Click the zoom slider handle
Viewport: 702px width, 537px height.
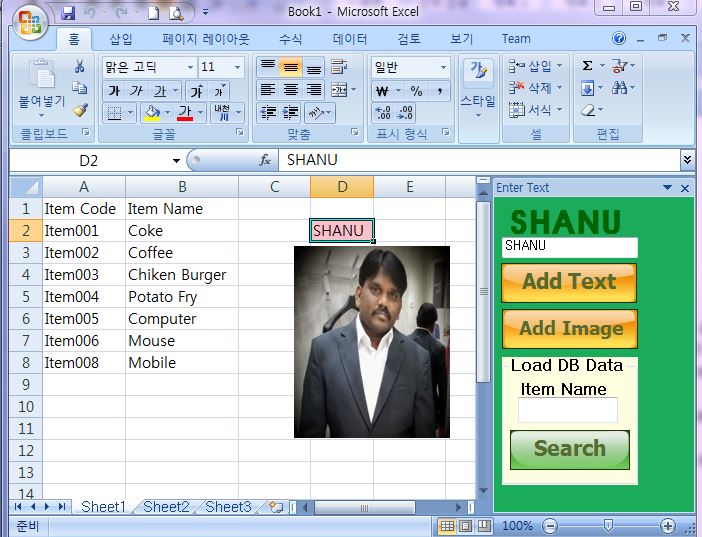[608, 525]
